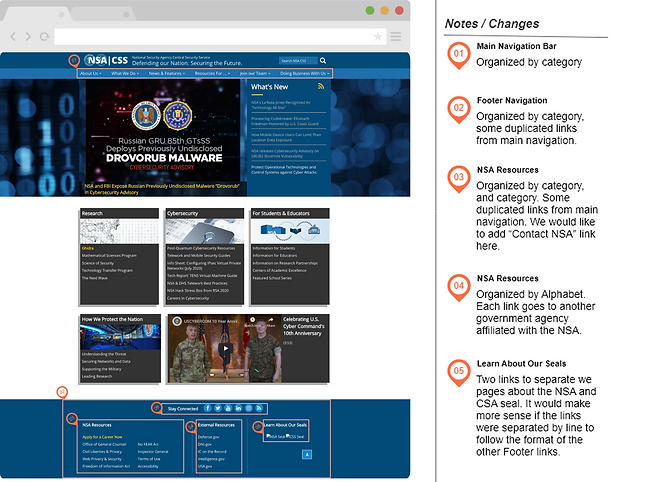
Task: Open How Mobile Device Users Can Limit story
Action: pos(286,137)
